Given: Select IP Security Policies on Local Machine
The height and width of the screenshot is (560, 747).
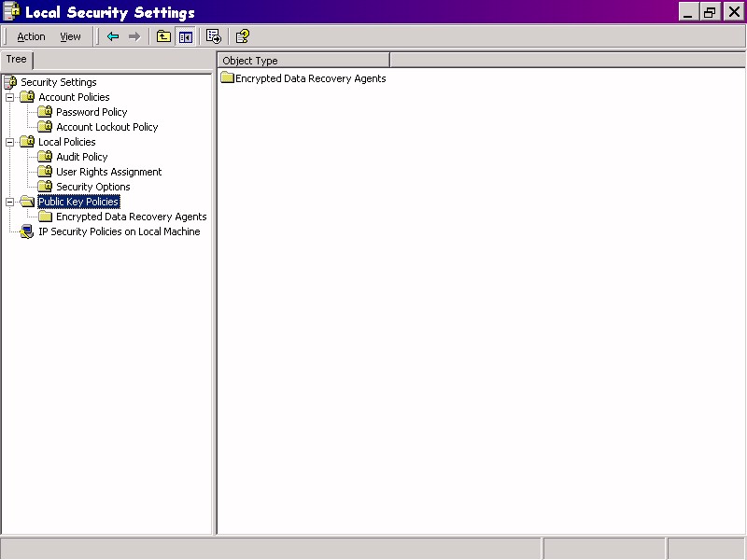Looking at the screenshot, I should [120, 231].
